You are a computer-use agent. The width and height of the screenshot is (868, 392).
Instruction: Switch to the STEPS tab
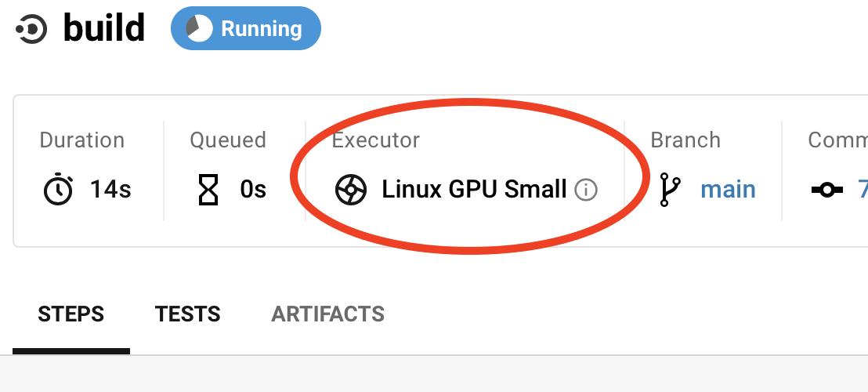(x=71, y=314)
